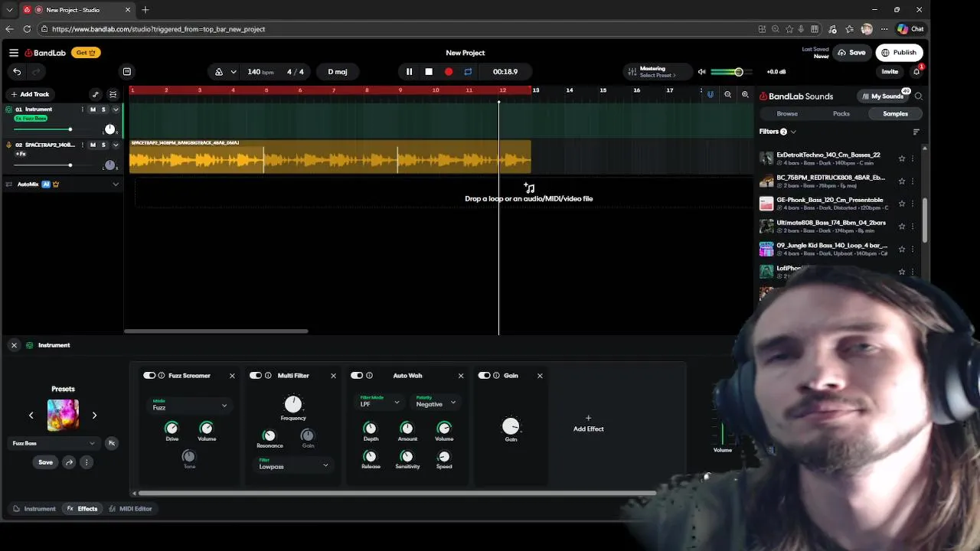Switch to the Samples tab
The width and height of the screenshot is (980, 551).
895,114
